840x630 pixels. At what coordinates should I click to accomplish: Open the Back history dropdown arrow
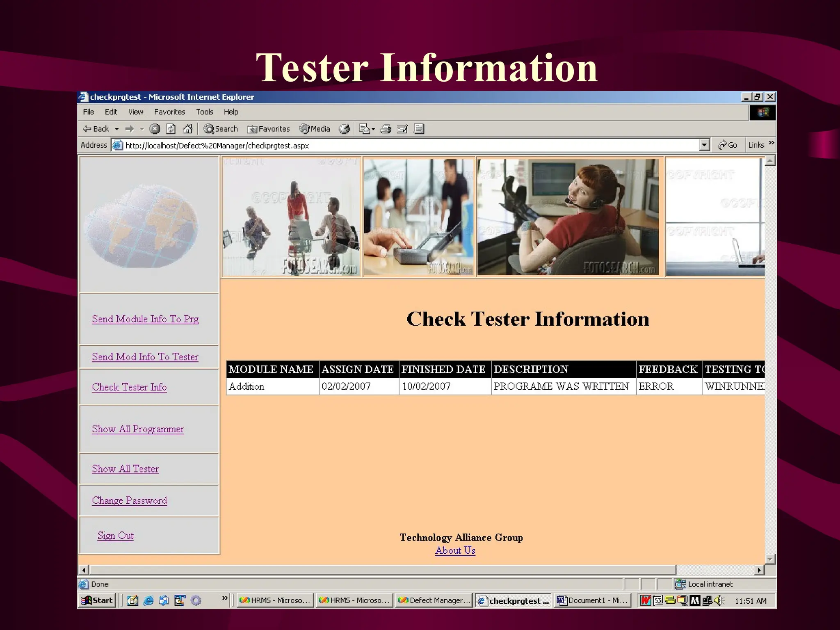tap(117, 129)
